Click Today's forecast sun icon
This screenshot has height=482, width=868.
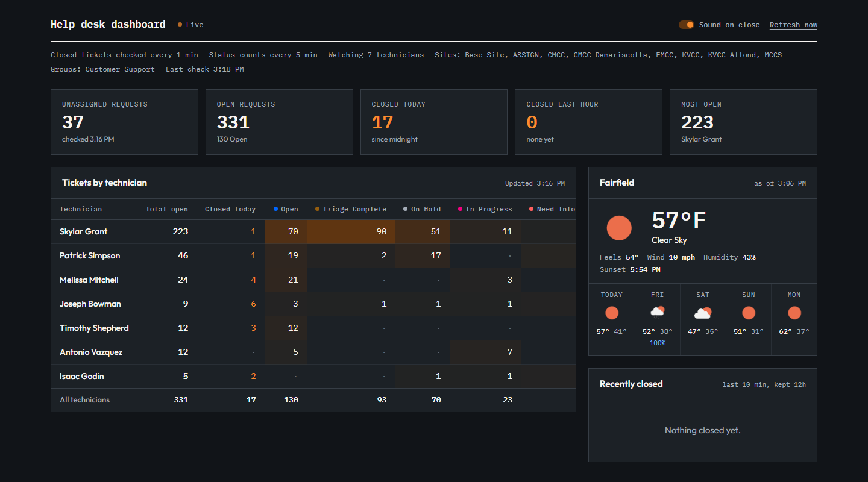[612, 313]
